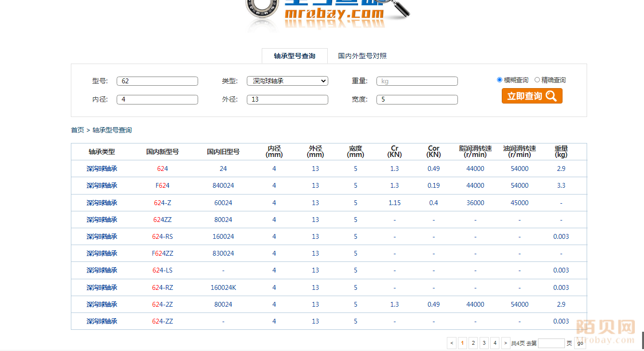Select the 模糊查询 radio button
Viewport: 644px width, 351px height.
pos(499,80)
